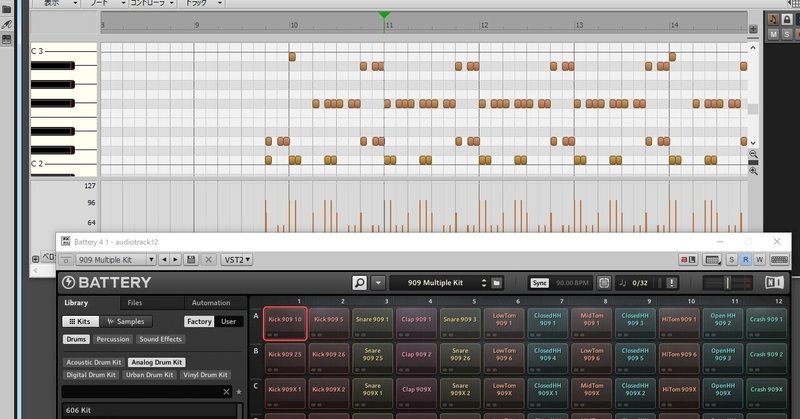Open Battery dropdown arrow next to search icon
The width and height of the screenshot is (800, 419).
pyautogui.click(x=378, y=282)
